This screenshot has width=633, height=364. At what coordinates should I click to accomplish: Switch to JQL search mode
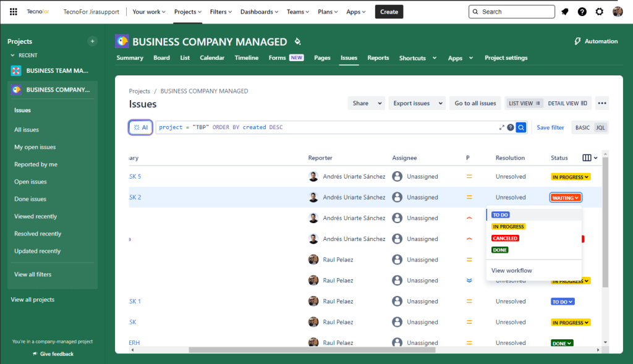(600, 127)
